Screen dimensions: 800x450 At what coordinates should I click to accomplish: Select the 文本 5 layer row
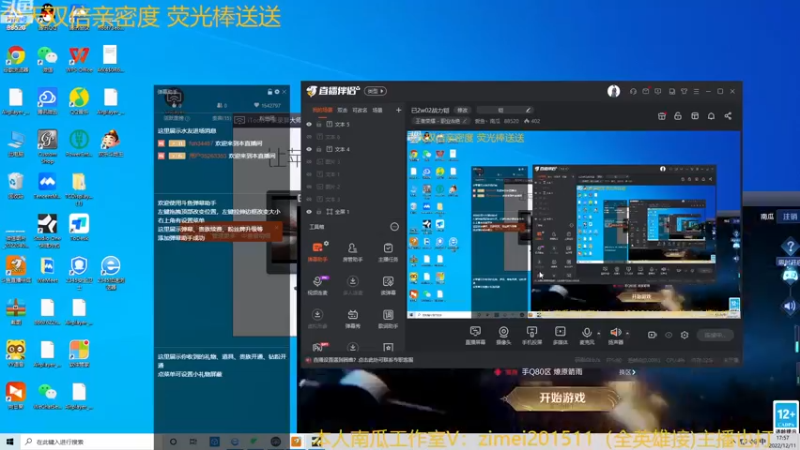coord(354,124)
